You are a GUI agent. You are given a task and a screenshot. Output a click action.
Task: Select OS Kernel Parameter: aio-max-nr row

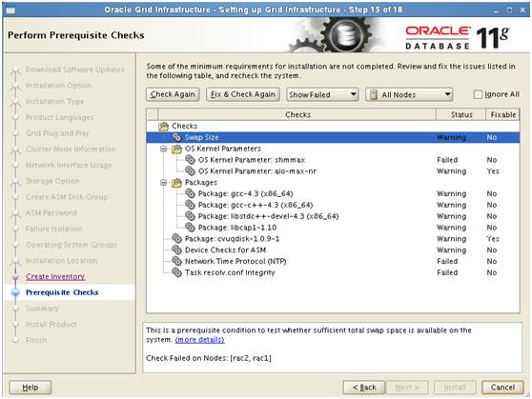coord(333,170)
